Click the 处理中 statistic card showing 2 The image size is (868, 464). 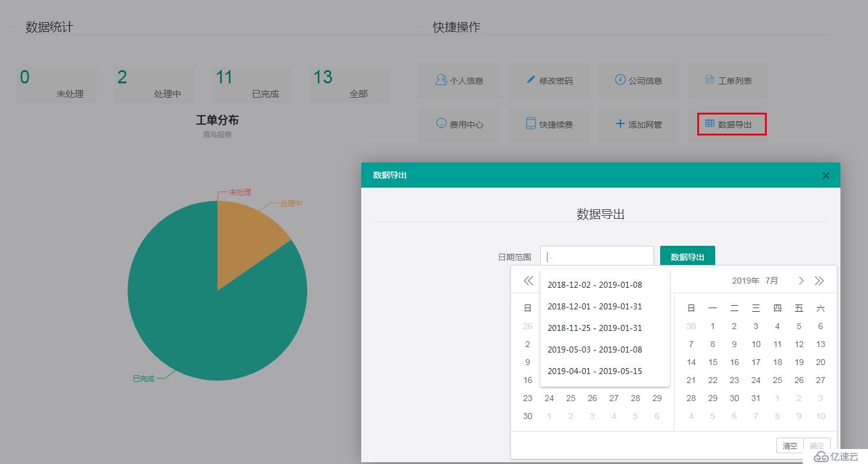154,85
